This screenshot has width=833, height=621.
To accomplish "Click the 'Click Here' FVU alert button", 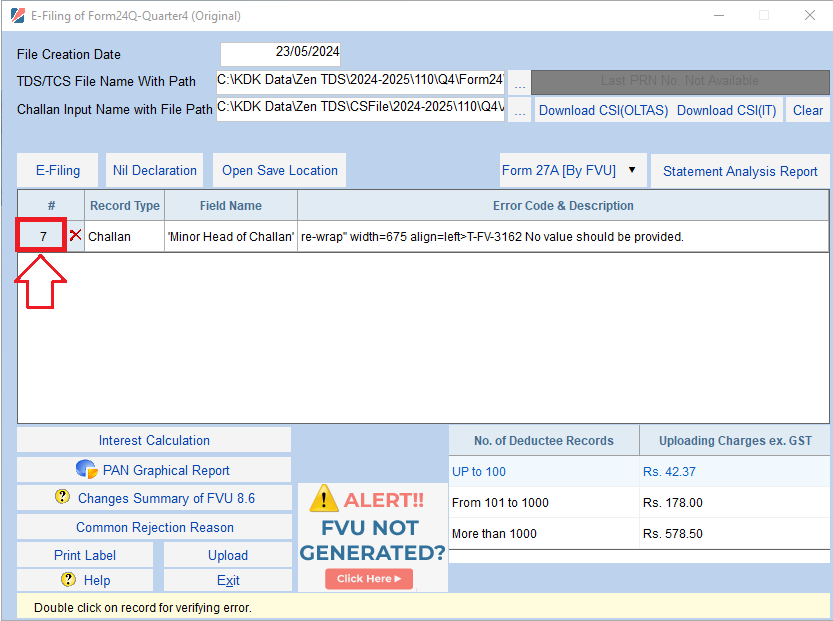I will pos(369,579).
